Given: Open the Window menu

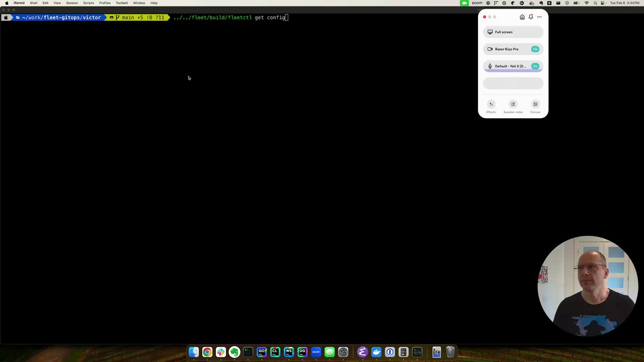Looking at the screenshot, I should [139, 3].
